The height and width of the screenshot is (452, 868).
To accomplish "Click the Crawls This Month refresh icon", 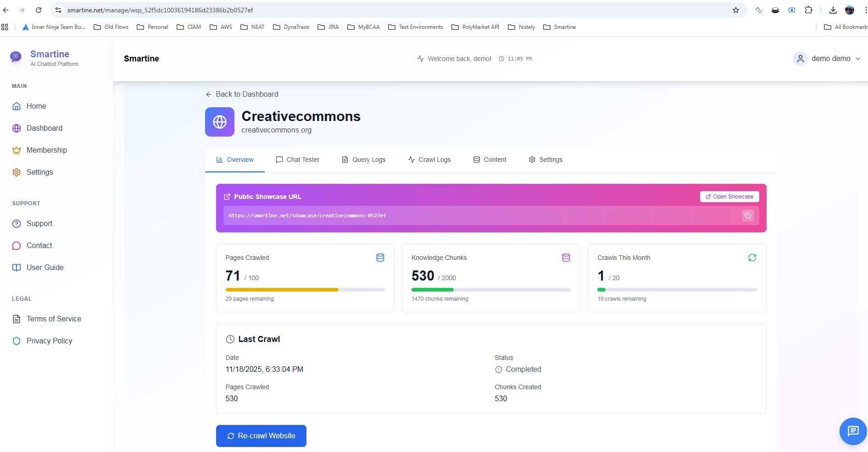I will (752, 258).
